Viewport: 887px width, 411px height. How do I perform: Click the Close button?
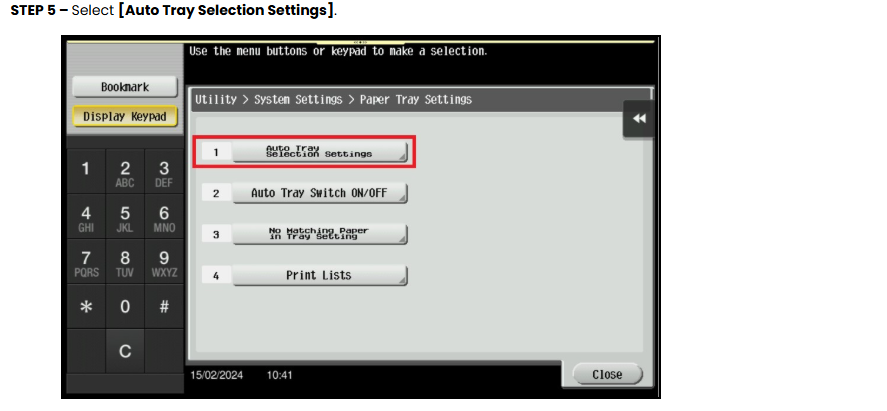(608, 374)
